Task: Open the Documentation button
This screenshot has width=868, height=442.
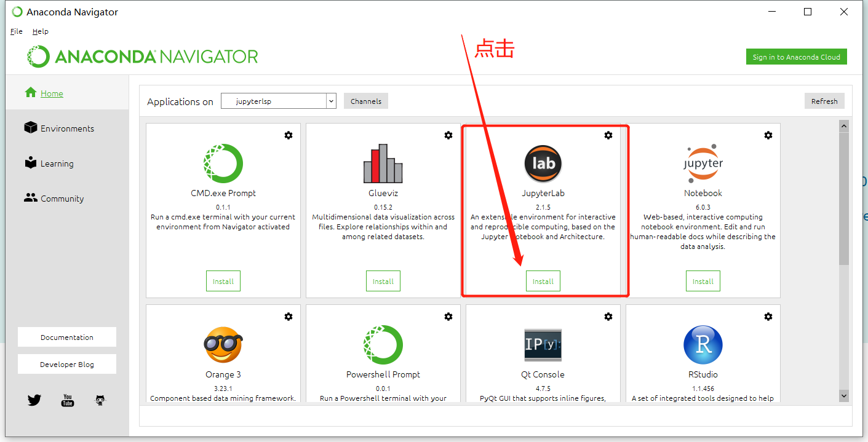Action: pos(67,337)
